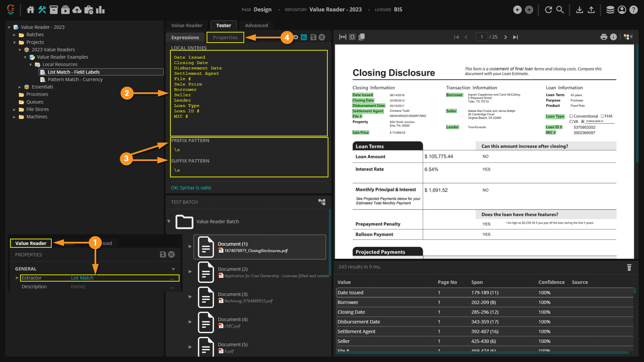Toggle the fit-page selection icon in viewer

point(352,37)
